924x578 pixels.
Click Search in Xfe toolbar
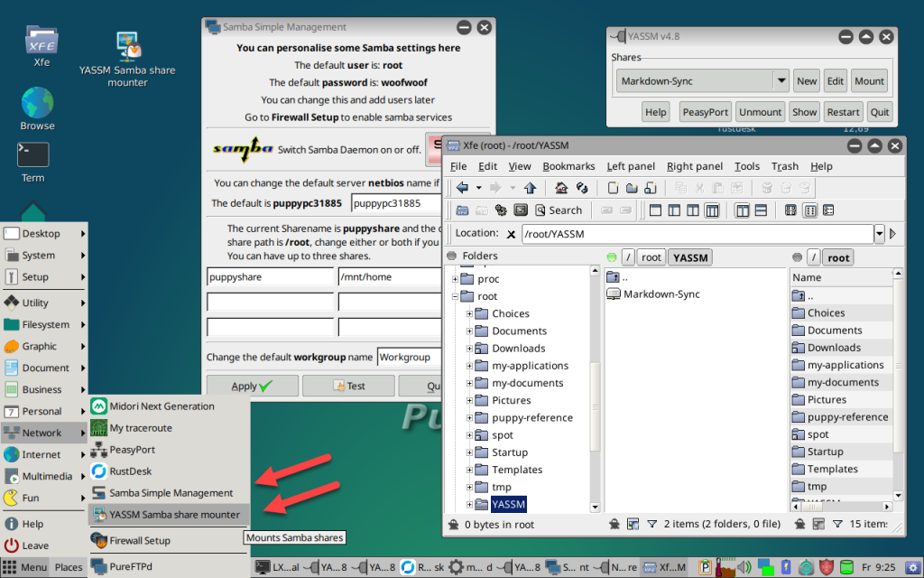point(558,210)
